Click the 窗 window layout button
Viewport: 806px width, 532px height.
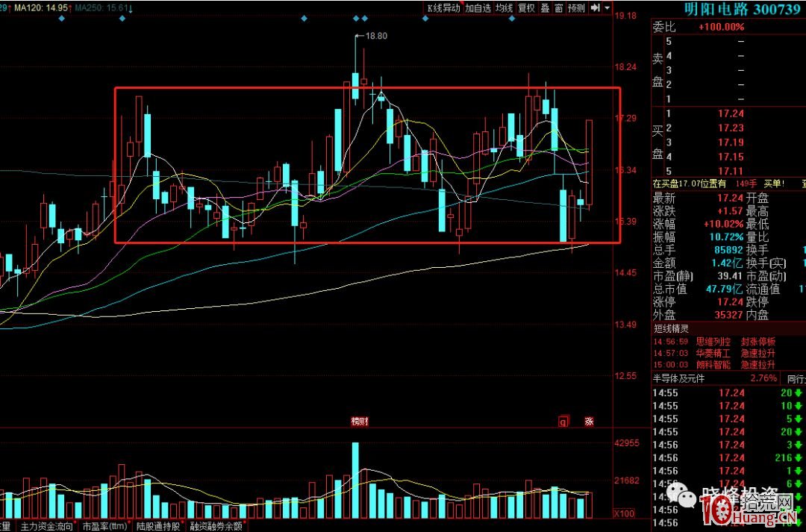tap(559, 8)
